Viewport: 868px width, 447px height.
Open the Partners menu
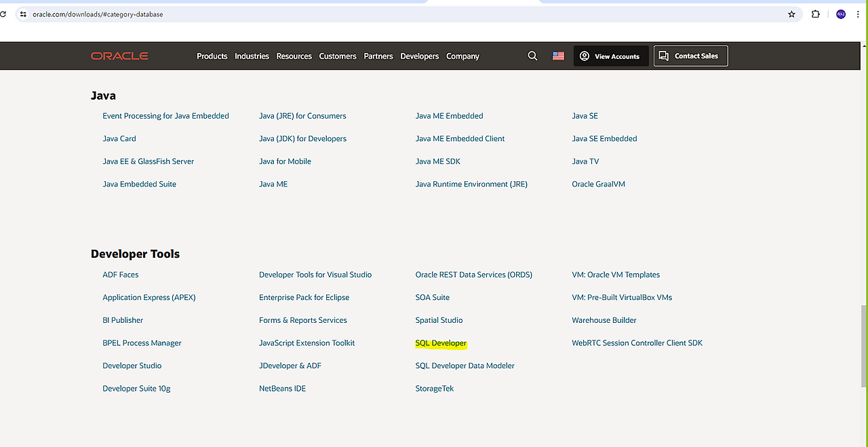click(x=378, y=56)
